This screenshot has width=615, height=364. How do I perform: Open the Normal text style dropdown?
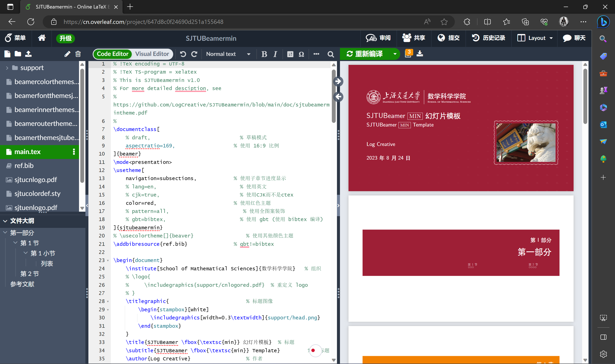[x=228, y=54]
